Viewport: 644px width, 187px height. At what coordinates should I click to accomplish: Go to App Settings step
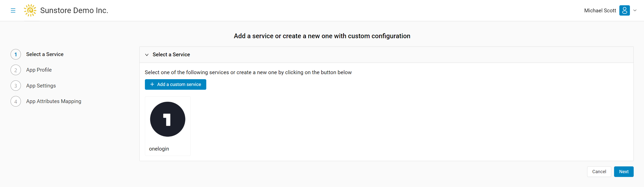[41, 86]
